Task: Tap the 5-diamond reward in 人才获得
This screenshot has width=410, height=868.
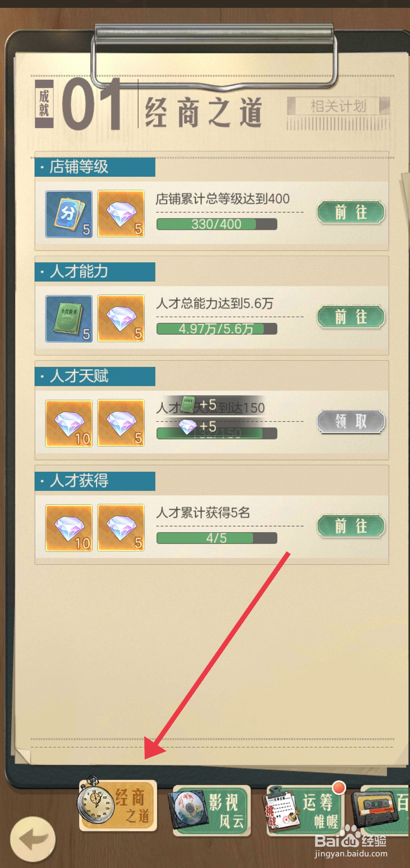Action: tap(121, 528)
